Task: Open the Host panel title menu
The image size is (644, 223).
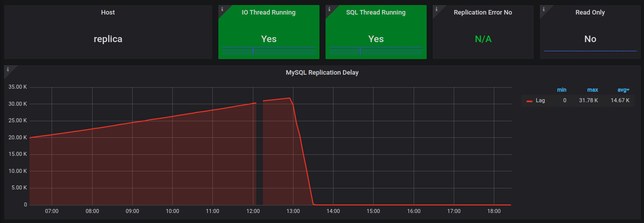Action: 108,13
